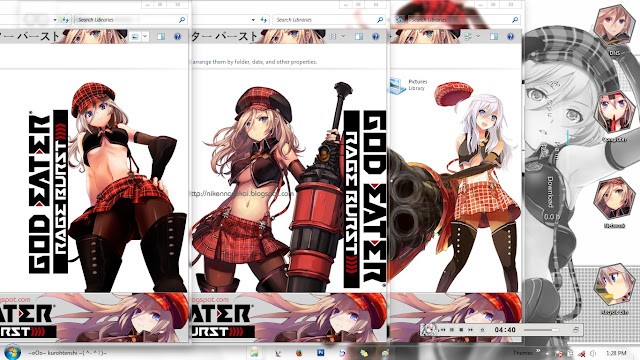Pause the media player playback

pos(452,329)
